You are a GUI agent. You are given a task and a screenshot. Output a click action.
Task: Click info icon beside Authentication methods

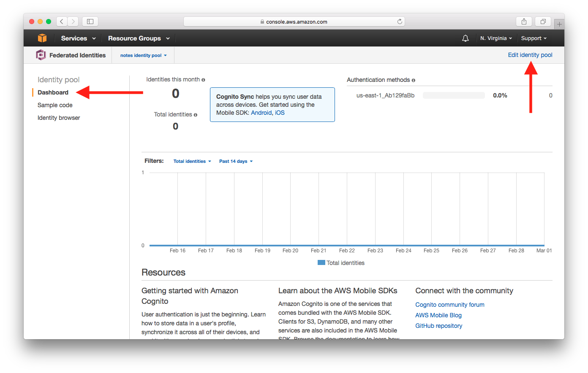coord(414,80)
